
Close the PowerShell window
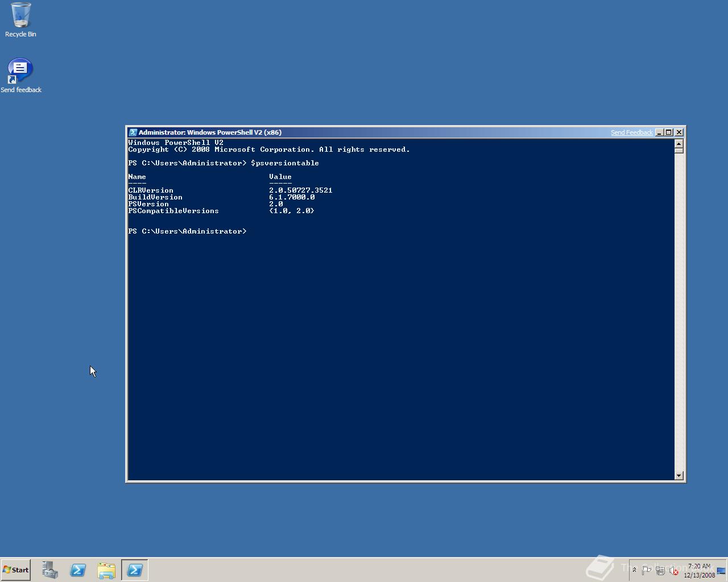[x=679, y=132]
